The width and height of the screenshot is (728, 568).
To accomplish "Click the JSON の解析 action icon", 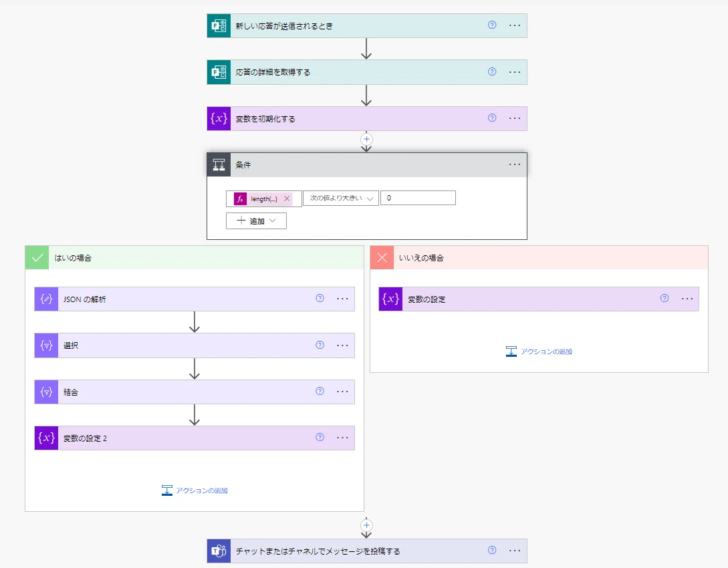I will [x=46, y=299].
